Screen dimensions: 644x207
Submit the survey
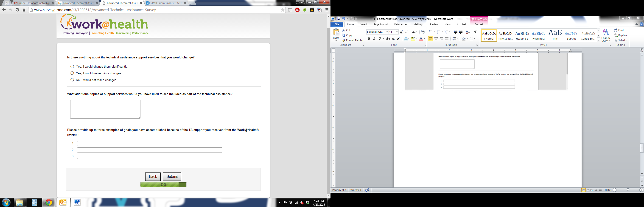172,176
